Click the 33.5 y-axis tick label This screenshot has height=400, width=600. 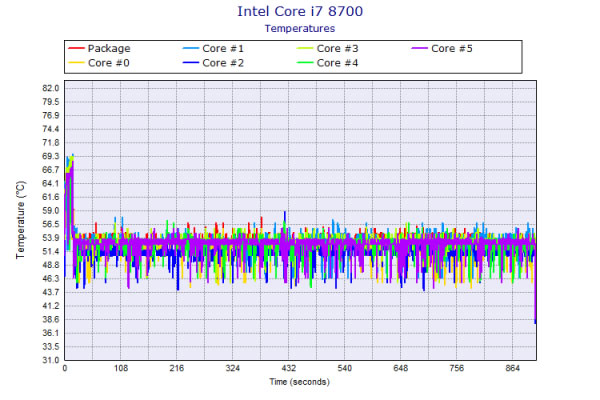coord(51,347)
